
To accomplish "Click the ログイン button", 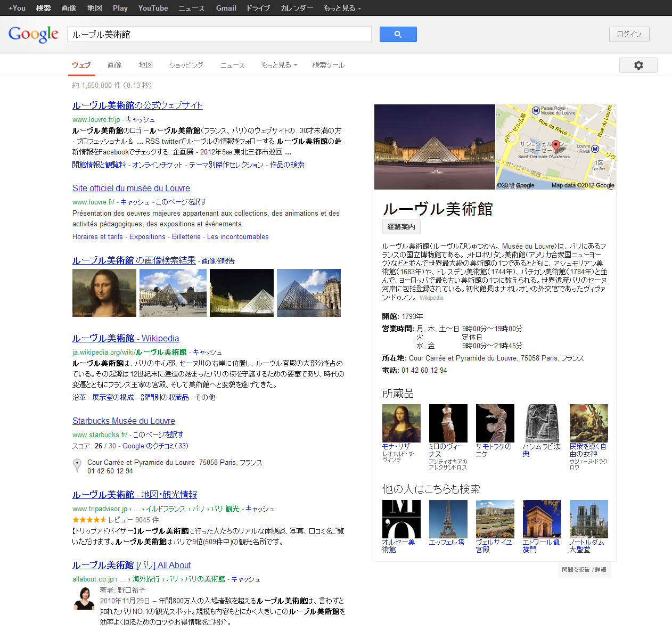I will (x=629, y=34).
